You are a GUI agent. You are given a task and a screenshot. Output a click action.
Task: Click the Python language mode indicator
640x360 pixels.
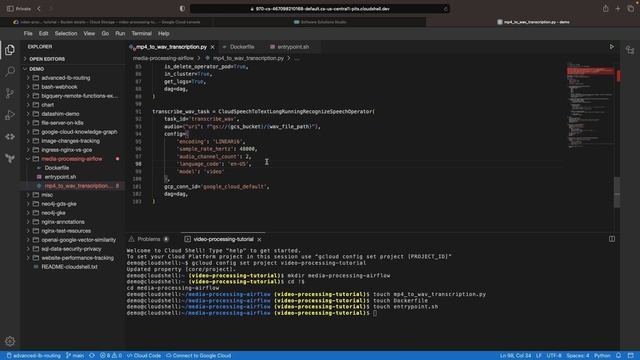click(x=602, y=356)
